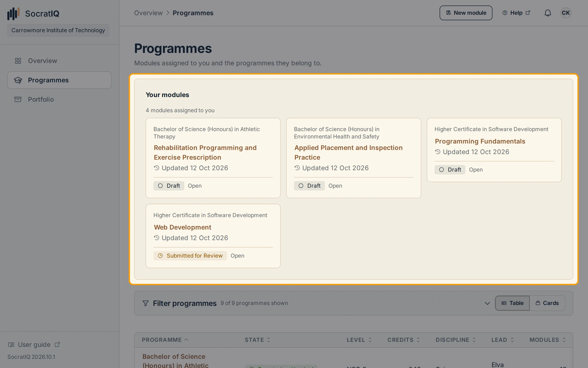Open Portfolio in the sidebar
The height and width of the screenshot is (368, 588).
[x=59, y=99]
